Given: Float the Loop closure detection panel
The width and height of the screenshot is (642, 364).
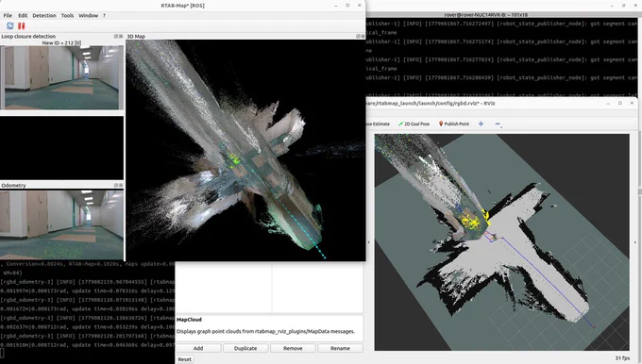Looking at the screenshot, I should click(116, 37).
